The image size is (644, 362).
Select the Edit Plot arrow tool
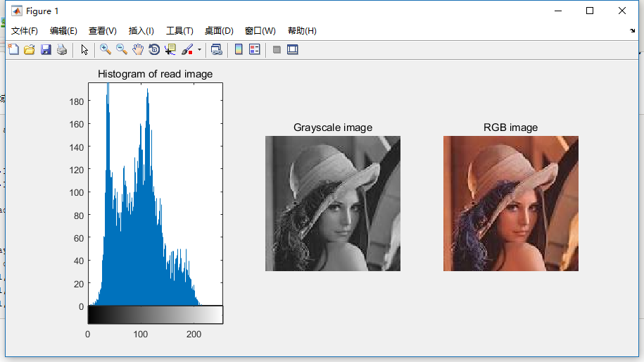coord(84,50)
